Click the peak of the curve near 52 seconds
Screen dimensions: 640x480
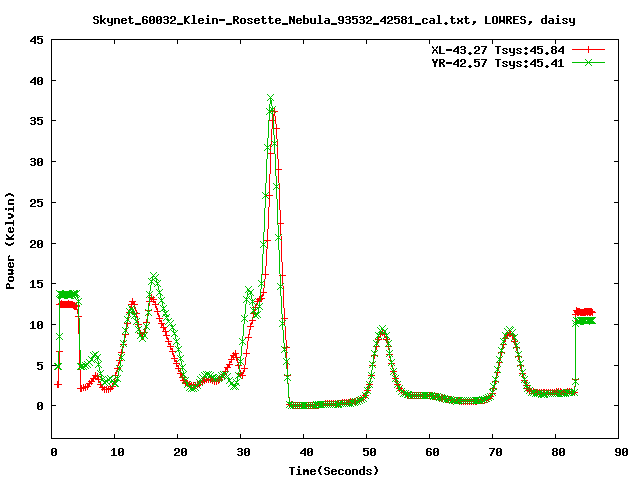pyautogui.click(x=382, y=330)
